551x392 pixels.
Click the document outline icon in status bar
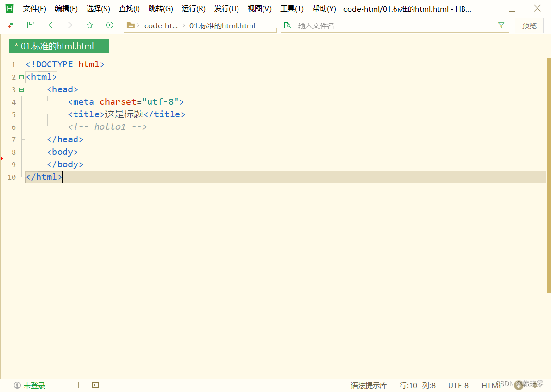point(80,385)
